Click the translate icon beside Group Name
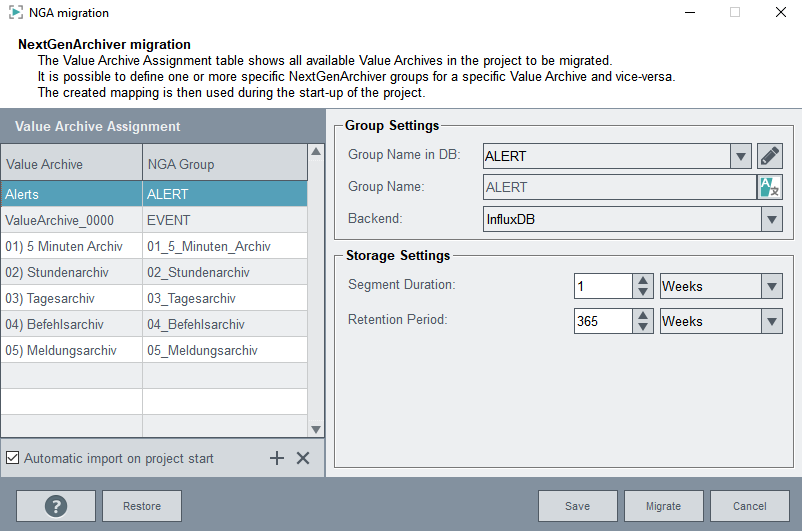802x531 pixels. (x=769, y=187)
